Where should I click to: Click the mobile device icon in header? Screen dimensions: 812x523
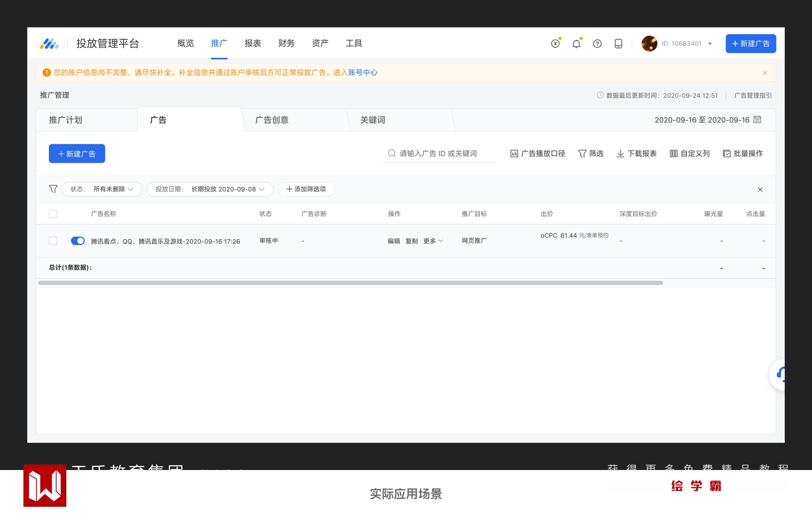pos(618,44)
